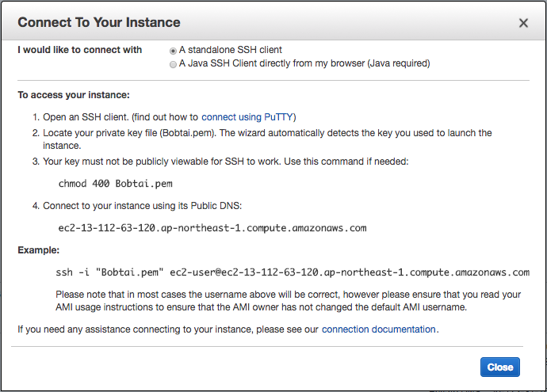This screenshot has width=547, height=392.
Task: Click the Public DNS hostname under step 4
Action: point(212,227)
